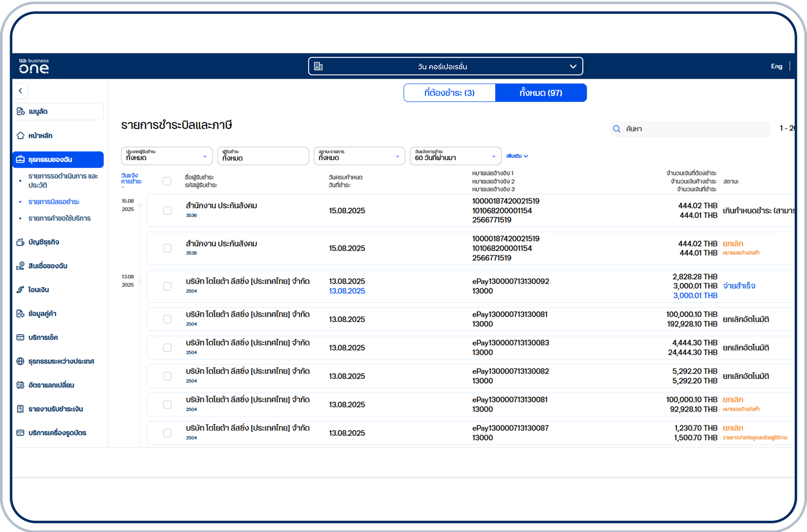This screenshot has width=807, height=532.
Task: Switch language with the Eng button
Action: pyautogui.click(x=776, y=66)
